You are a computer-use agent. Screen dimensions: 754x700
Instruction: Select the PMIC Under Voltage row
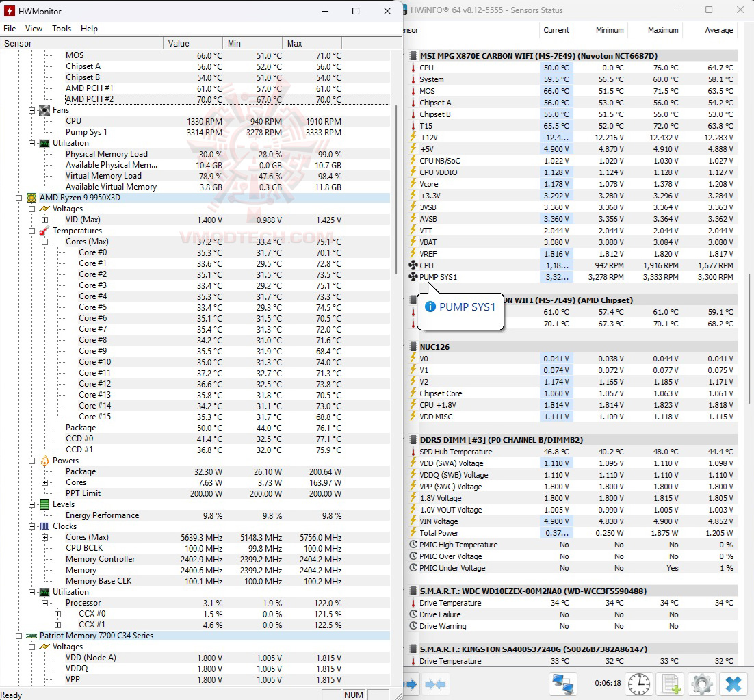click(572, 568)
